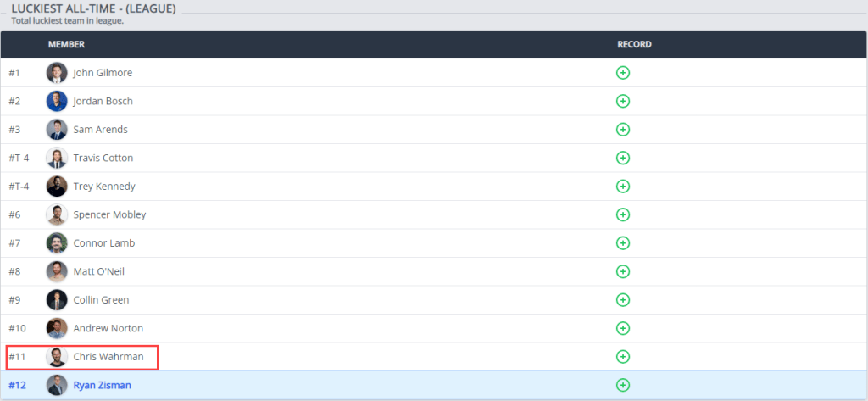The width and height of the screenshot is (868, 401).
Task: Click the RECORD column header
Action: (634, 44)
